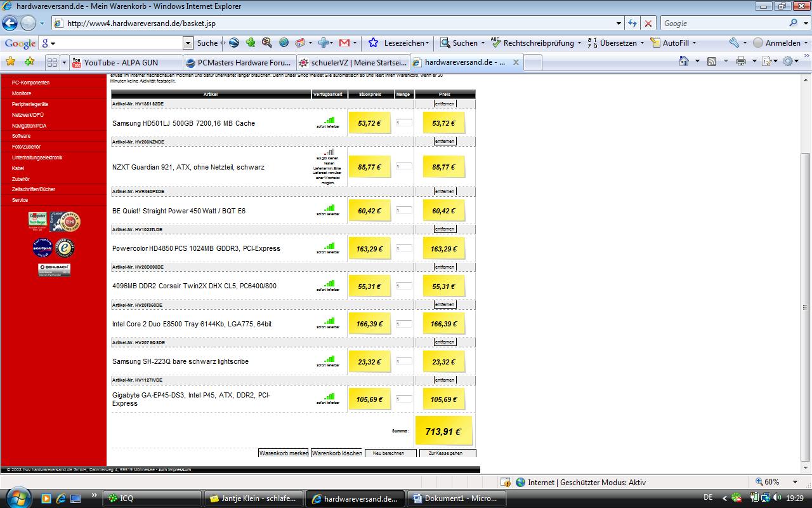The width and height of the screenshot is (812, 508).
Task: Go back with the browser Back arrow
Action: pos(10,23)
